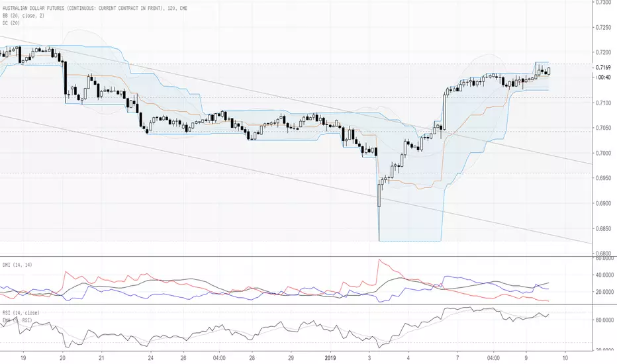Click date label 4 on the time axis
617x364 pixels.
click(x=408, y=358)
